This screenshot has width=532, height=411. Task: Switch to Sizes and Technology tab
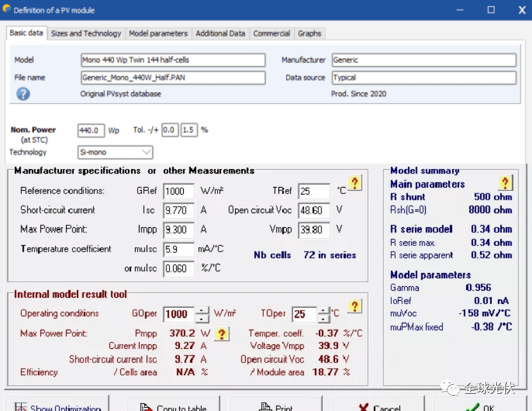(86, 33)
